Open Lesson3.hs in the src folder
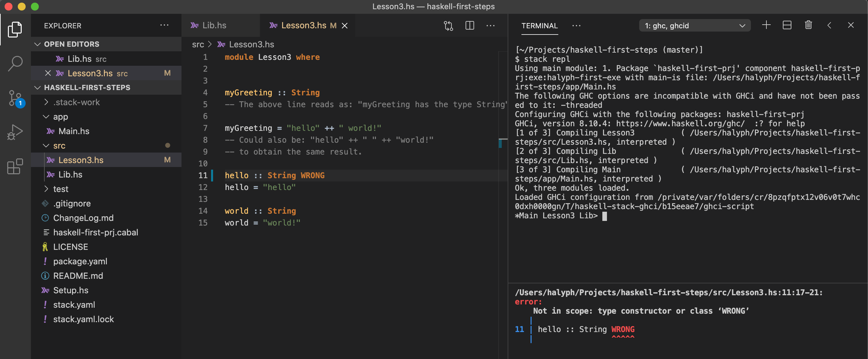The image size is (868, 359). tap(106, 160)
